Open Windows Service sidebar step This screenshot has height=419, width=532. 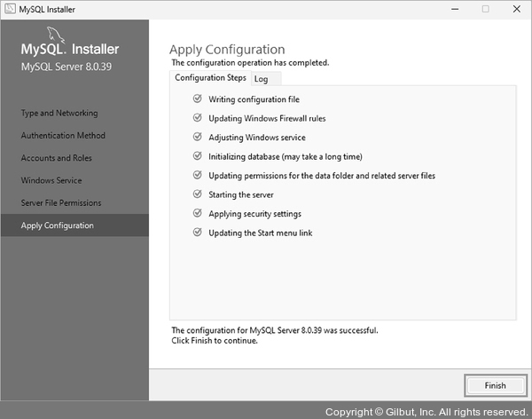(x=51, y=180)
